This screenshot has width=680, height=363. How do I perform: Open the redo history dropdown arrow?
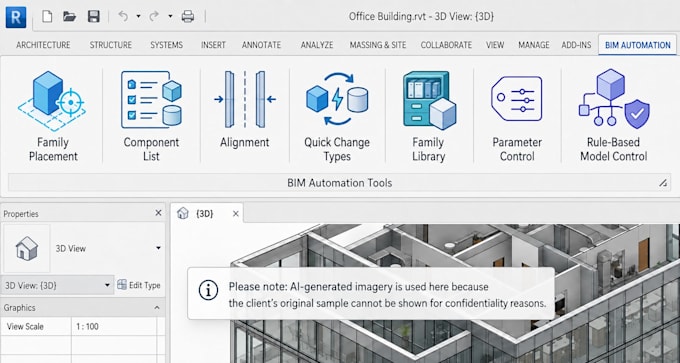(x=170, y=16)
